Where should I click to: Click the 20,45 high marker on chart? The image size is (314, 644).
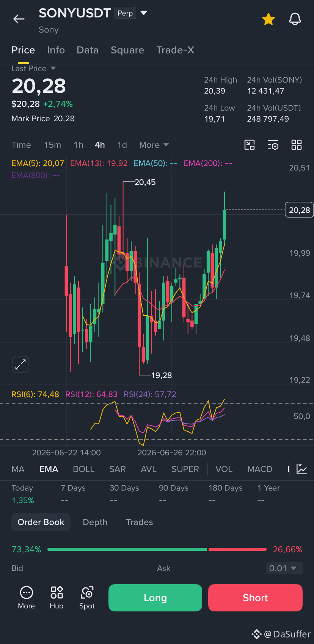tap(145, 182)
